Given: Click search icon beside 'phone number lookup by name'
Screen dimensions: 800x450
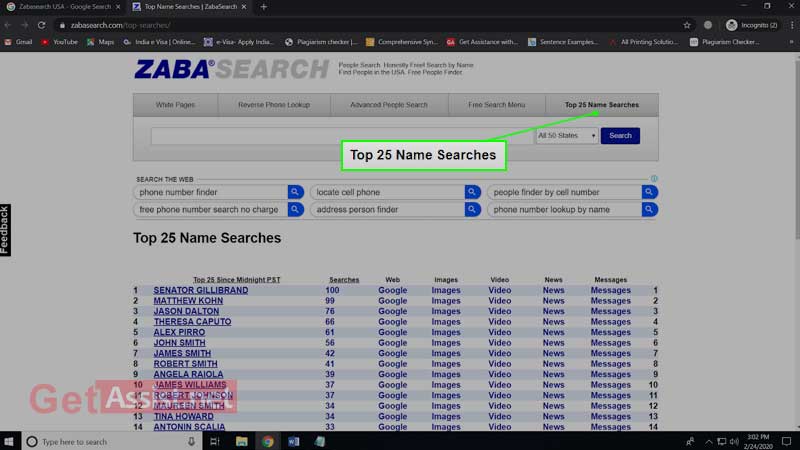Looking at the screenshot, I should point(649,210).
